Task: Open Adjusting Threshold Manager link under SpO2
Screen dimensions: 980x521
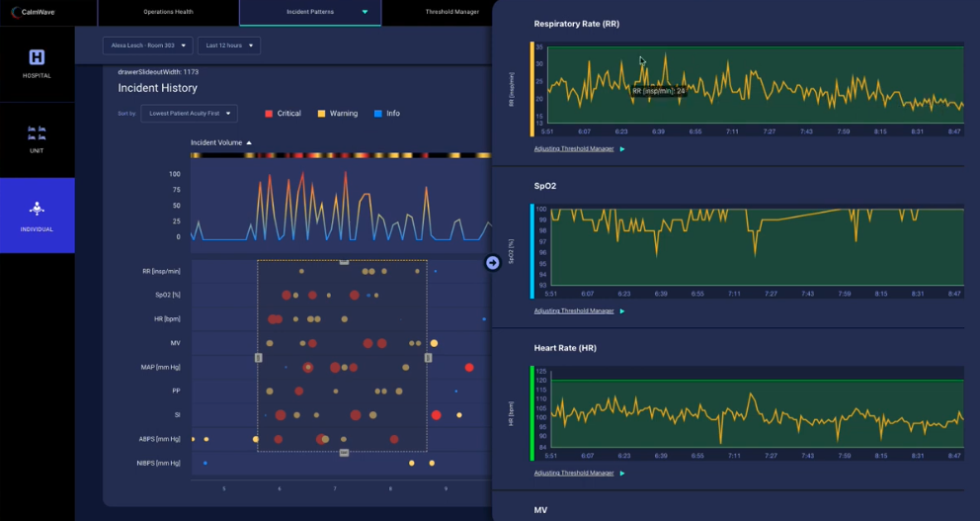Action: pos(573,310)
